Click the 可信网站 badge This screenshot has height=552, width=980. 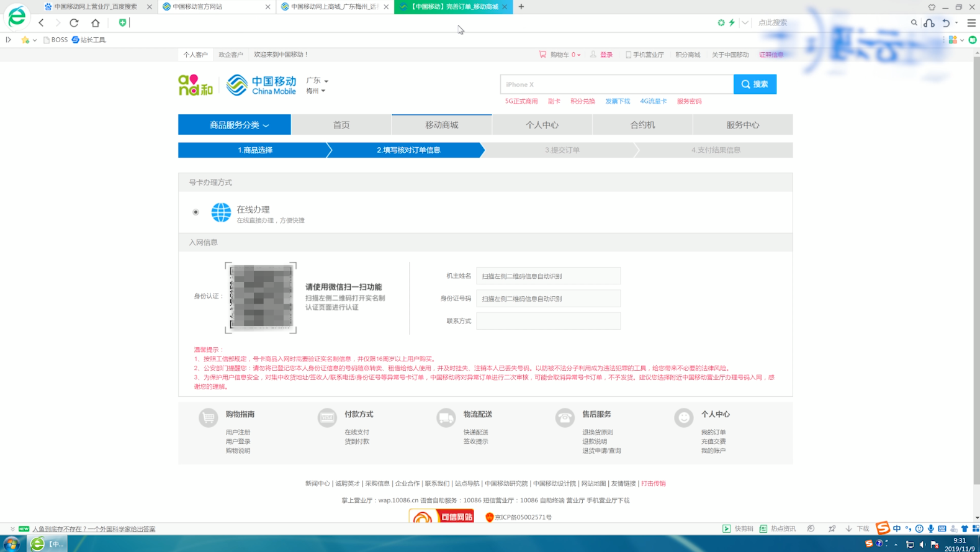441,516
